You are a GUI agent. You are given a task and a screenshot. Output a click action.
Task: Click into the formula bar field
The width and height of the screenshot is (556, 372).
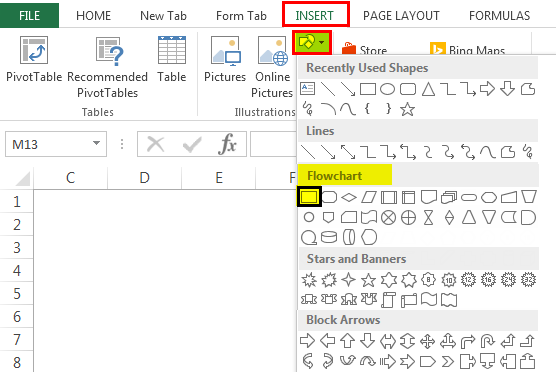pos(273,144)
